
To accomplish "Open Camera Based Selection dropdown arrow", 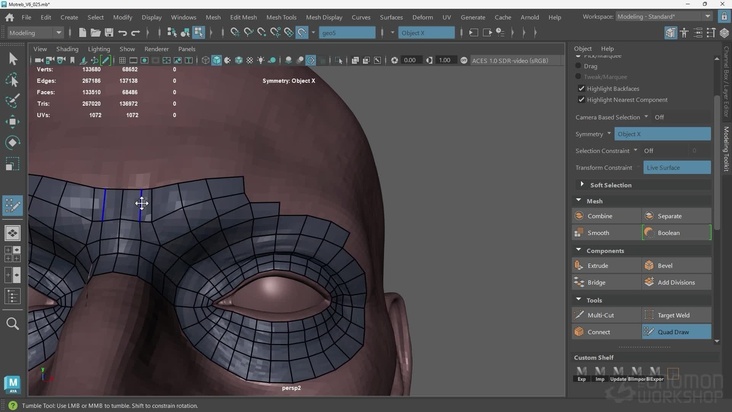I will click(646, 117).
